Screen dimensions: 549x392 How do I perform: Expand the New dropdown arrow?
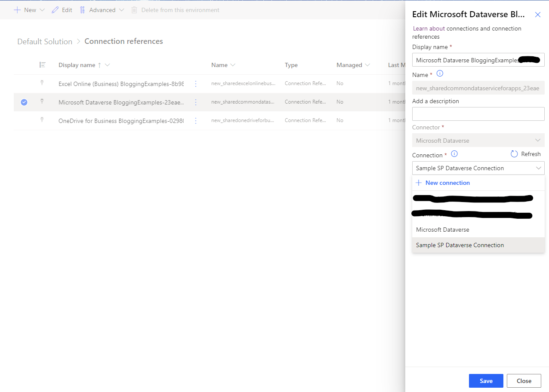[x=42, y=10]
